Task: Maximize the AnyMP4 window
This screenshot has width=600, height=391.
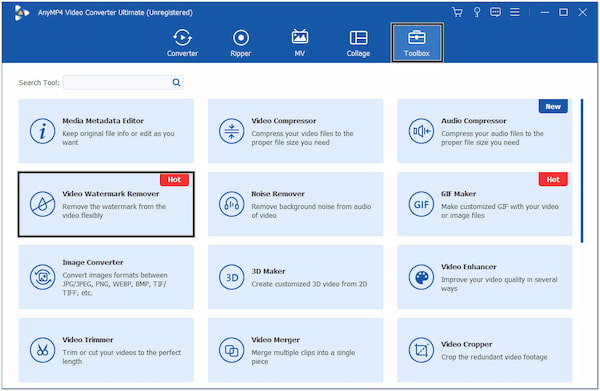Action: (563, 12)
